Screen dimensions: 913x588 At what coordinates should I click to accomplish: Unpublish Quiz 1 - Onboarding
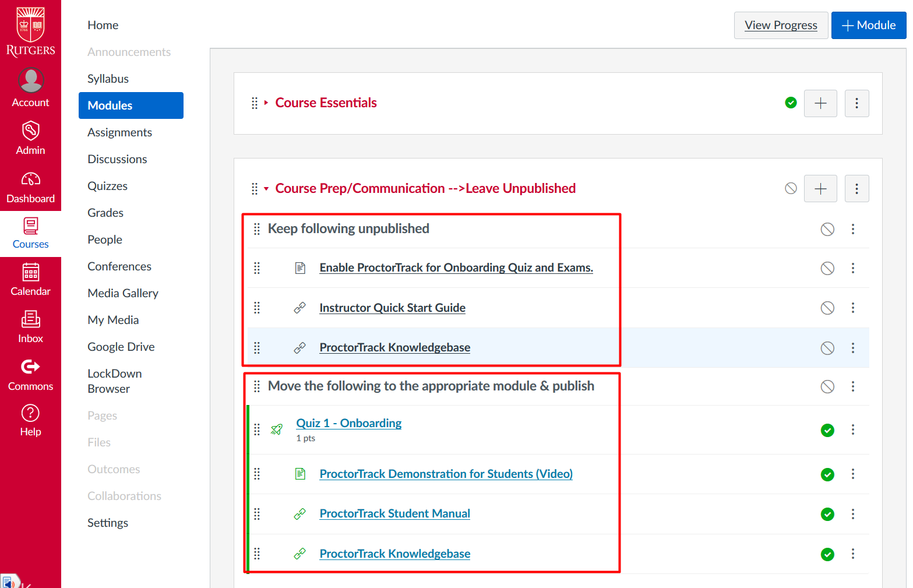(827, 430)
